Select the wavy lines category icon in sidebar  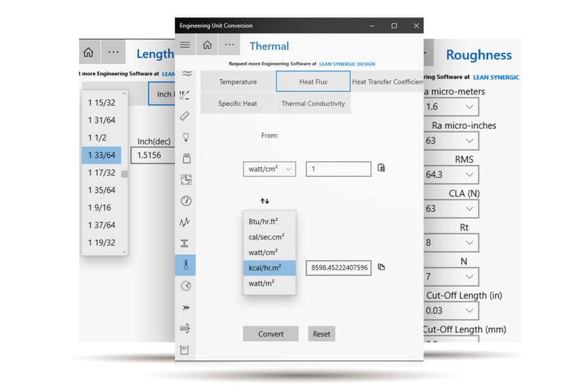(186, 73)
